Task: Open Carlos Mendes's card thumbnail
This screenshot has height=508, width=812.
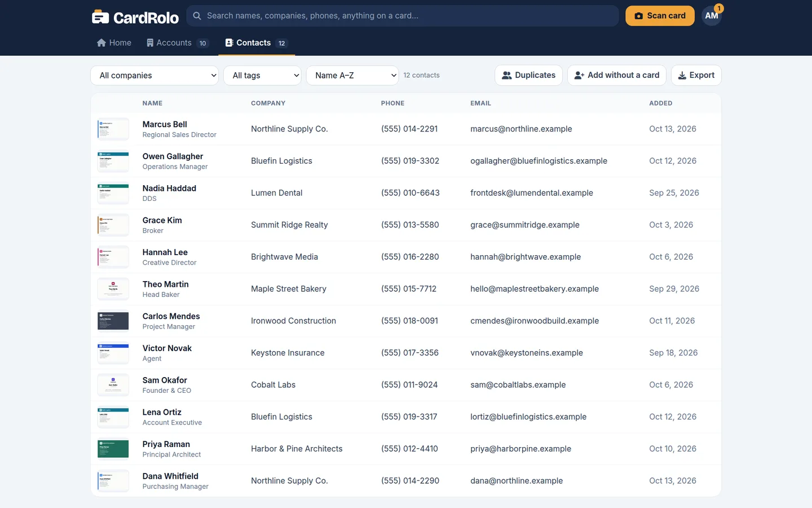Action: point(113,321)
